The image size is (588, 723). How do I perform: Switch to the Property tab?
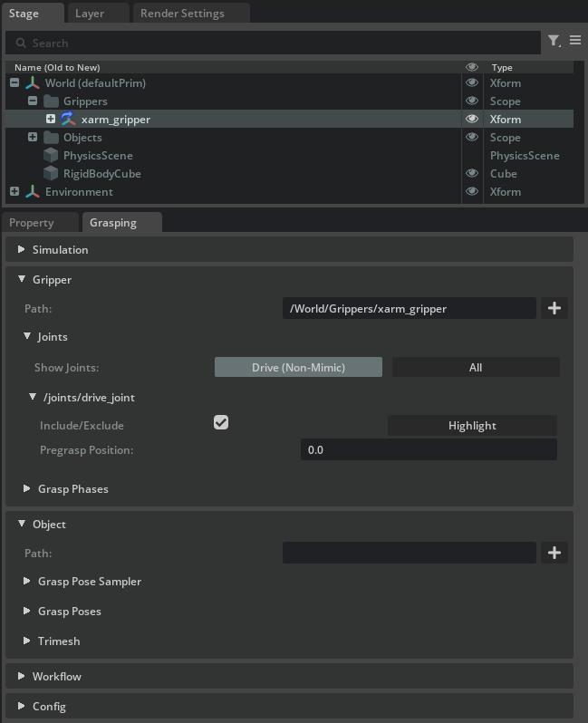pos(32,223)
